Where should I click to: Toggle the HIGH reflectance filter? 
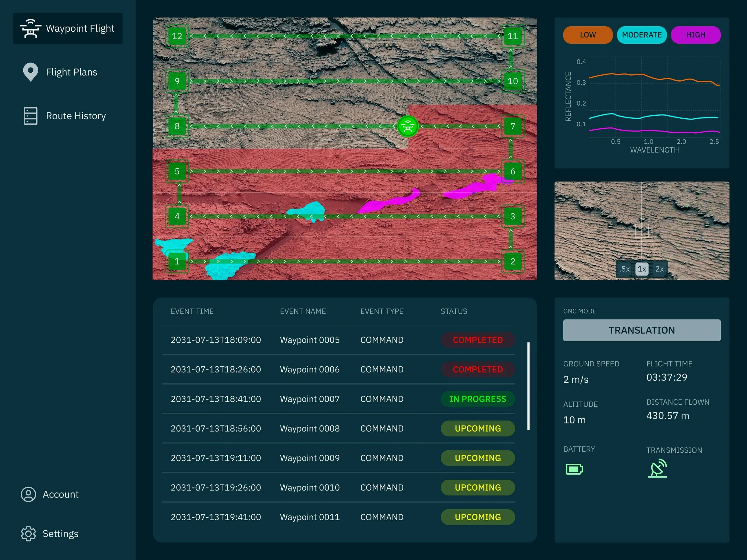click(696, 35)
